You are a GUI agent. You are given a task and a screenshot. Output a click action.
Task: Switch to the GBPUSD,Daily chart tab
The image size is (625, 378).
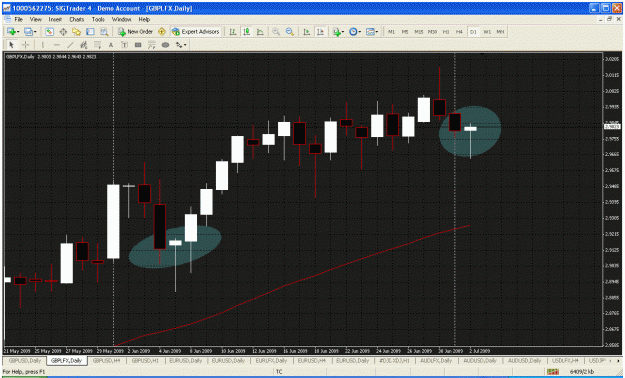tap(25, 360)
